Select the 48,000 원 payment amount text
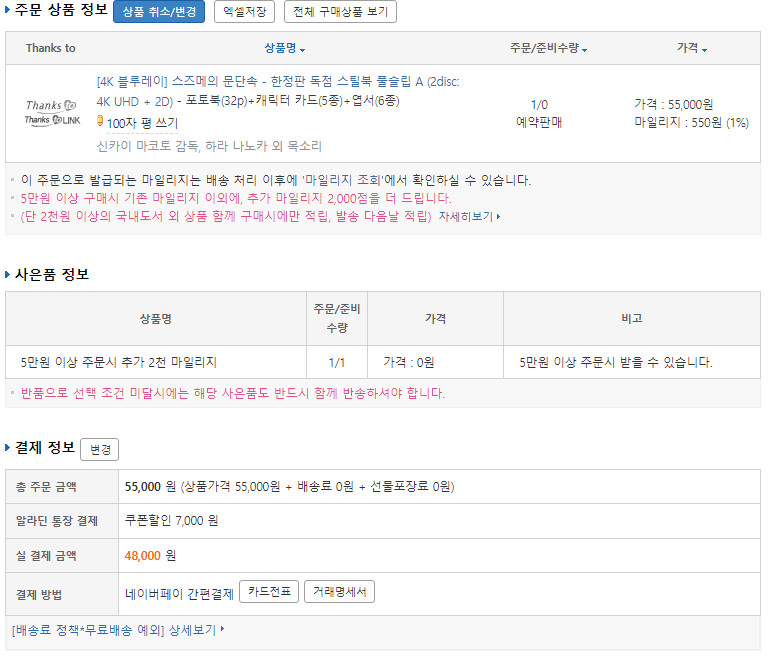This screenshot has width=772, height=657. 150,556
